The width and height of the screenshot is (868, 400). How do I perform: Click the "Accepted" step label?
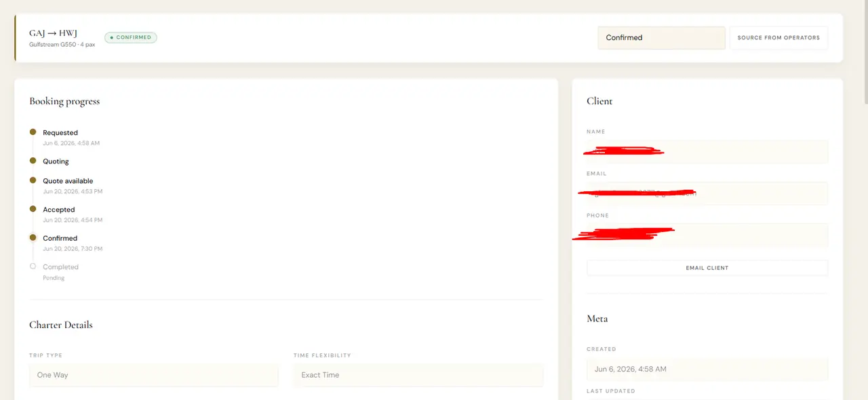coord(59,209)
